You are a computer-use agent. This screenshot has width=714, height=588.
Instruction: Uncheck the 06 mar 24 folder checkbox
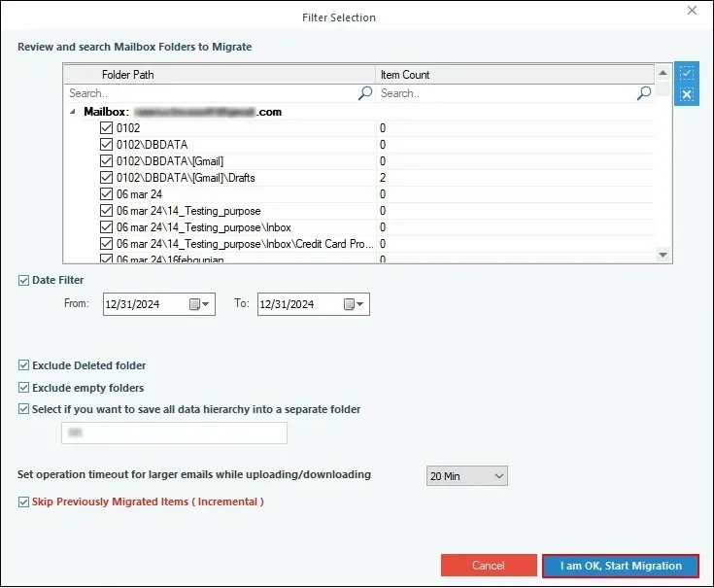(x=106, y=194)
